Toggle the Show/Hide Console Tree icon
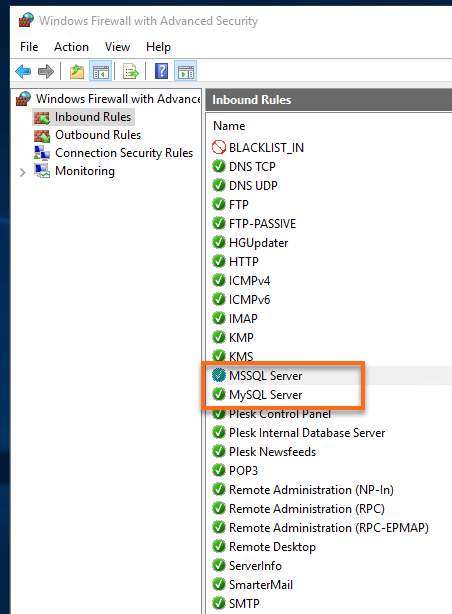This screenshot has width=452, height=614. coord(101,72)
